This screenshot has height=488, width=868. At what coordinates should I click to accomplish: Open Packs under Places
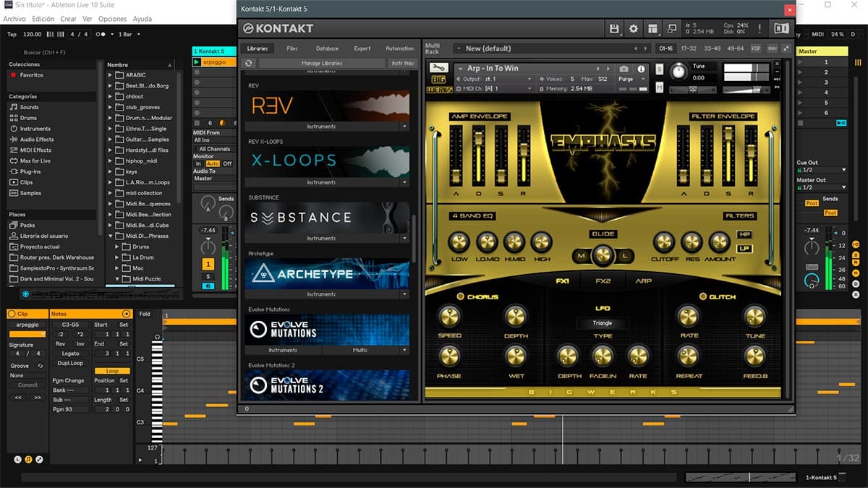(22, 225)
